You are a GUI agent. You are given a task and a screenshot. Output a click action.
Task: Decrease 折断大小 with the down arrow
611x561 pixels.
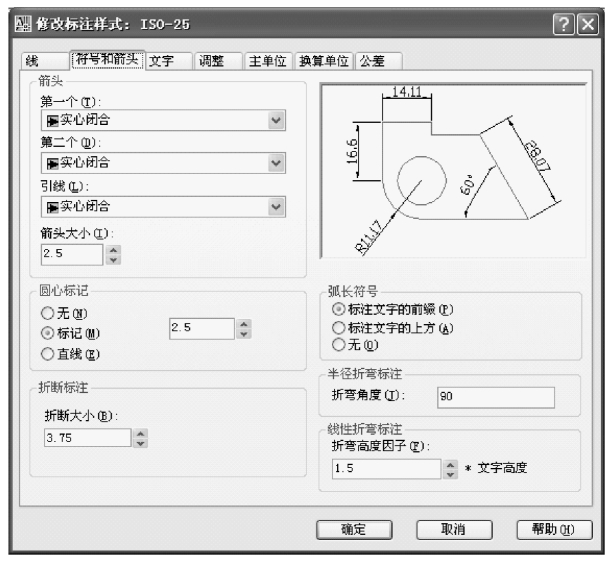point(141,443)
